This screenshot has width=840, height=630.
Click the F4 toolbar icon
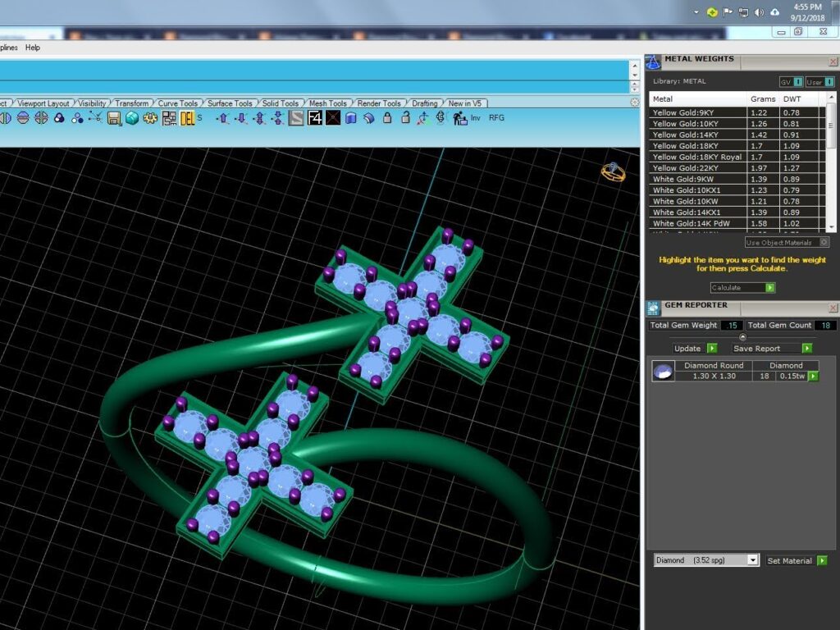click(314, 118)
